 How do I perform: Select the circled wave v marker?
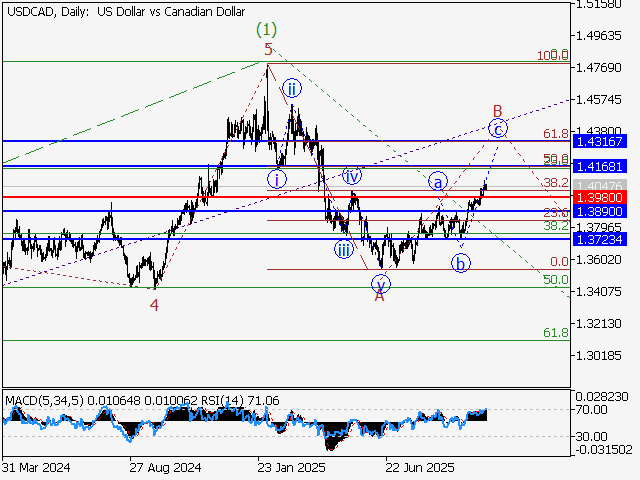[x=380, y=283]
